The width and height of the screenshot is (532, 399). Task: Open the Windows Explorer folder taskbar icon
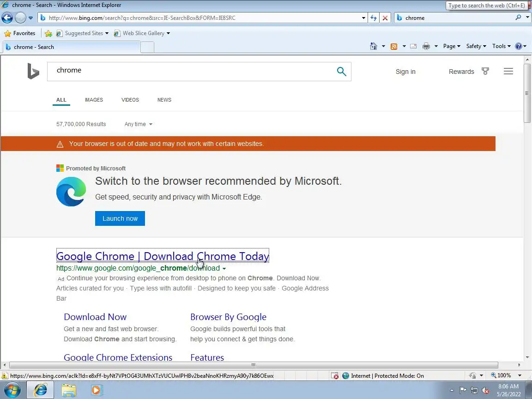69,390
